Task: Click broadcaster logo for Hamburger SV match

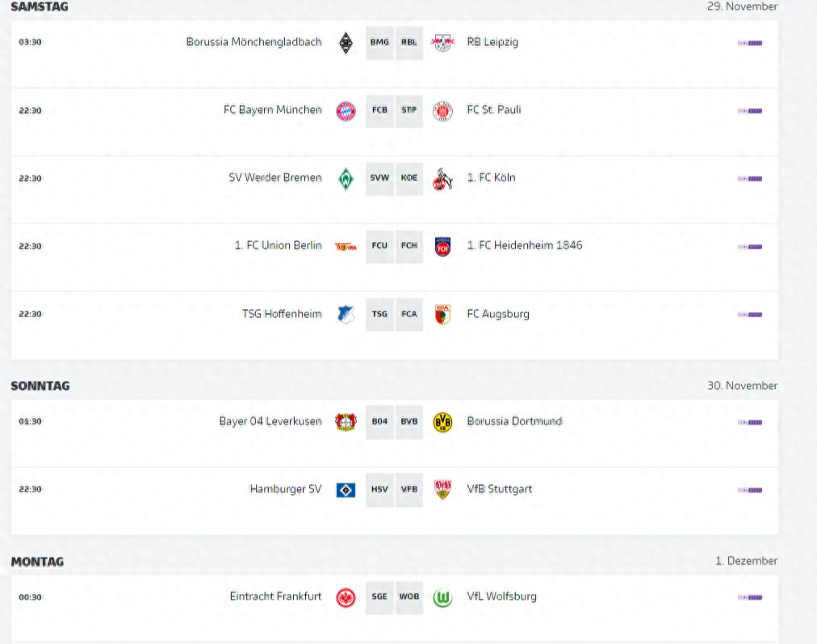Action: (x=750, y=490)
